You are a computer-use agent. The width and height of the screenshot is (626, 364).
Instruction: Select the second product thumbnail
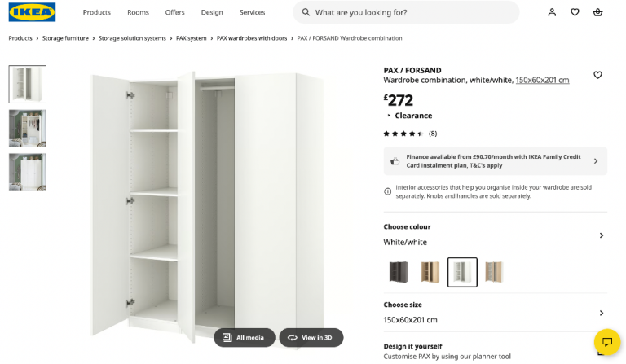(27, 128)
